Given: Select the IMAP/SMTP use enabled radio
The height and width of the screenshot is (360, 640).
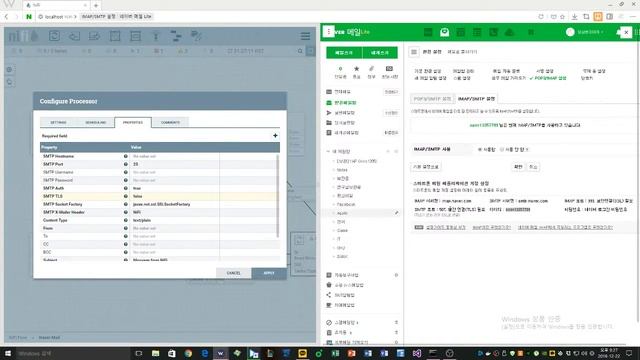Looking at the screenshot, I should point(480,149).
